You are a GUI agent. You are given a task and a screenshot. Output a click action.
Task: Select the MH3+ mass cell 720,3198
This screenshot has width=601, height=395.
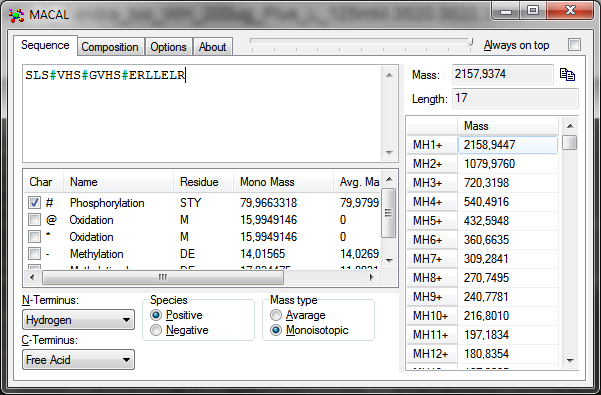click(508, 183)
